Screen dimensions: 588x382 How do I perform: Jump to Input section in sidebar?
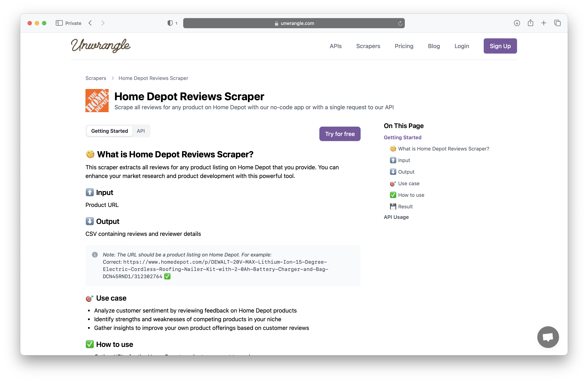coord(400,160)
